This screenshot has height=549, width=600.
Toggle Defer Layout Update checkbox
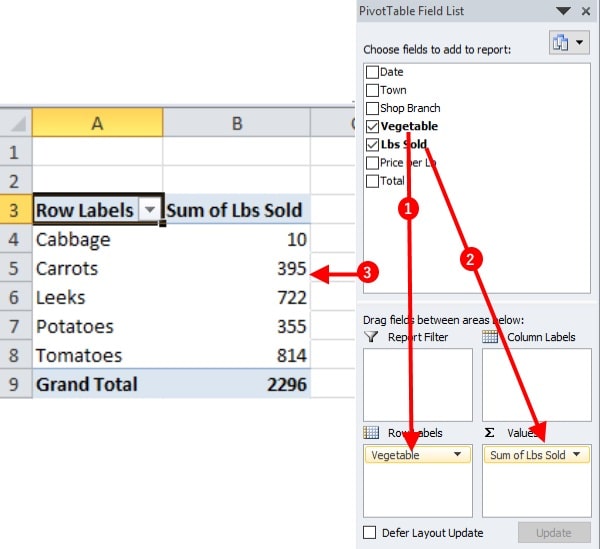pos(370,533)
